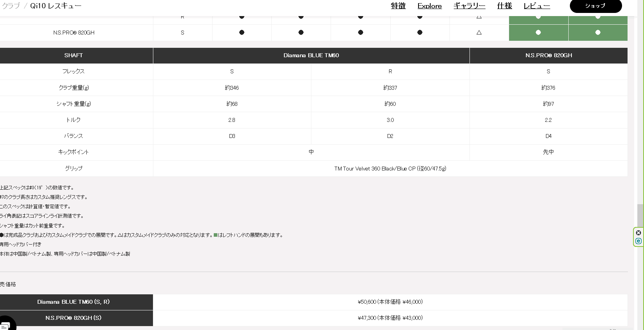Image resolution: width=644 pixels, height=330 pixels.
Task: Open the chat widget icon
Action: (6, 325)
